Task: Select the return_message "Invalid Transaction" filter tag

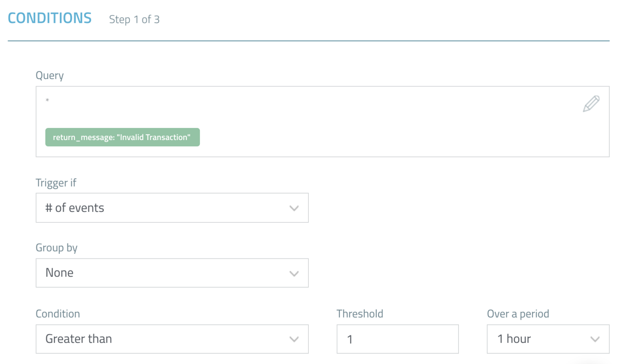Action: 122,137
